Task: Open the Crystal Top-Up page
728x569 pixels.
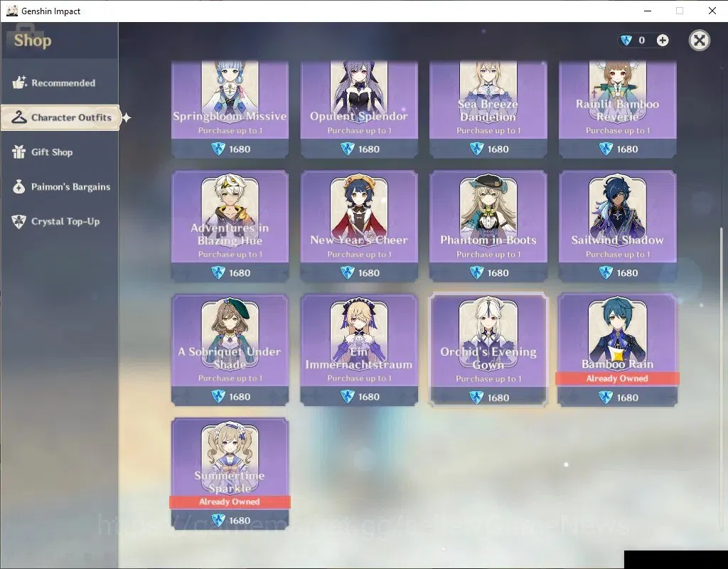Action: point(60,222)
